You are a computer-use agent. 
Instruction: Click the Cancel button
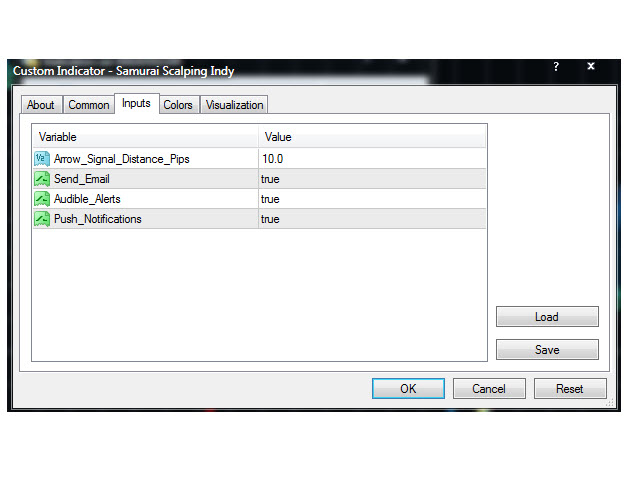click(489, 389)
